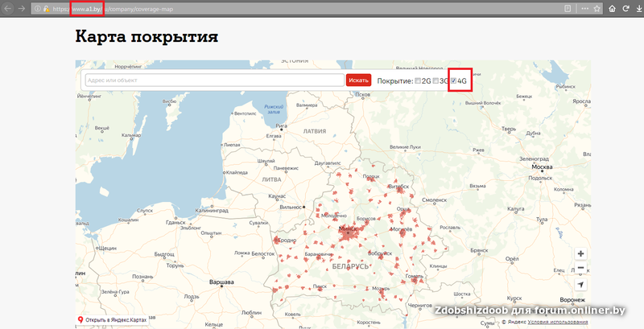
Task: Open the site information icon in address bar
Action: tap(37, 8)
